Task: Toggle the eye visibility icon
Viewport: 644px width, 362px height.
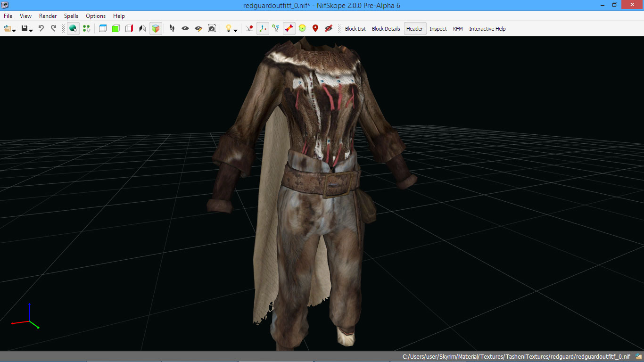Action: pyautogui.click(x=185, y=29)
